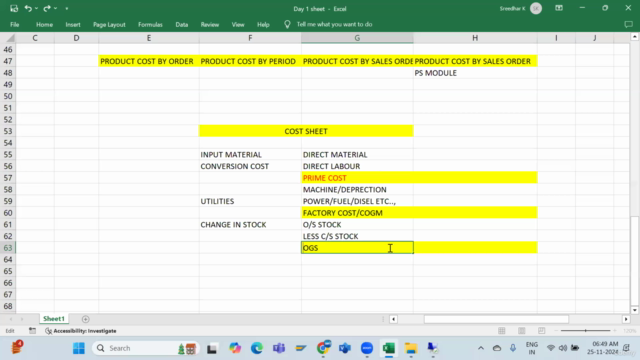Click the taskbar Search box

pos(146,348)
